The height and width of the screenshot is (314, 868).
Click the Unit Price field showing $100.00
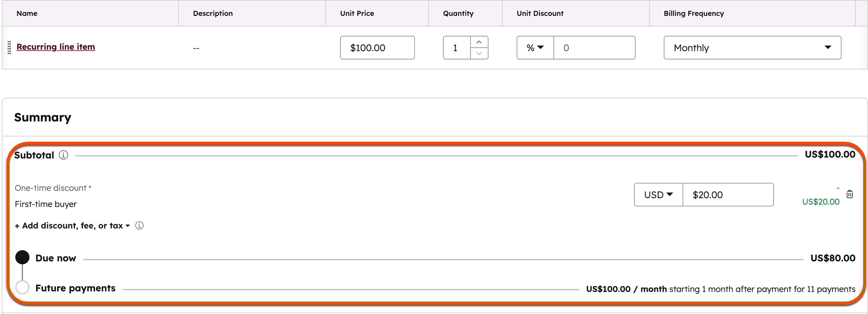377,48
